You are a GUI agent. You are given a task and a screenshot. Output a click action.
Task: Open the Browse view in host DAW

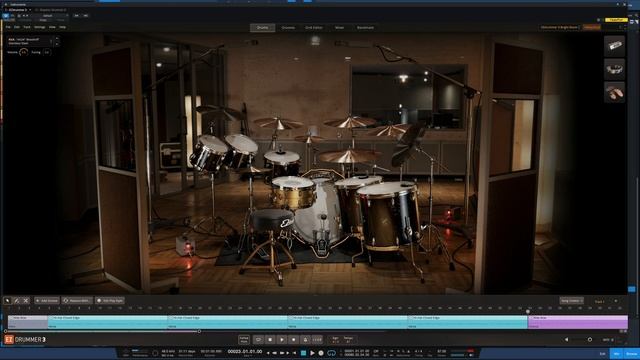pos(631,353)
